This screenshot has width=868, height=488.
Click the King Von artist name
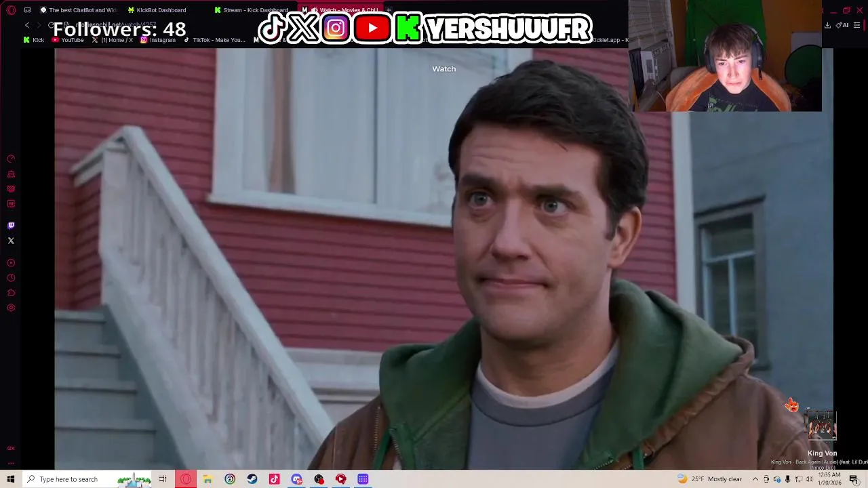822,453
